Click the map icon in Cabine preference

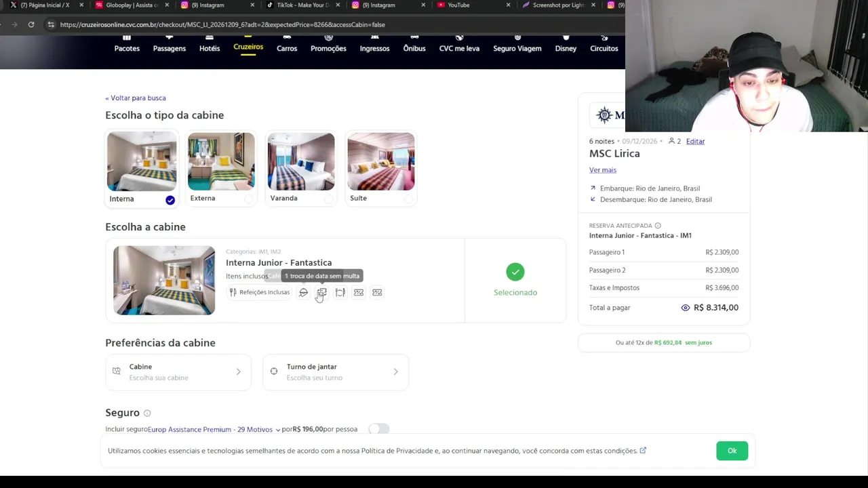pos(117,371)
